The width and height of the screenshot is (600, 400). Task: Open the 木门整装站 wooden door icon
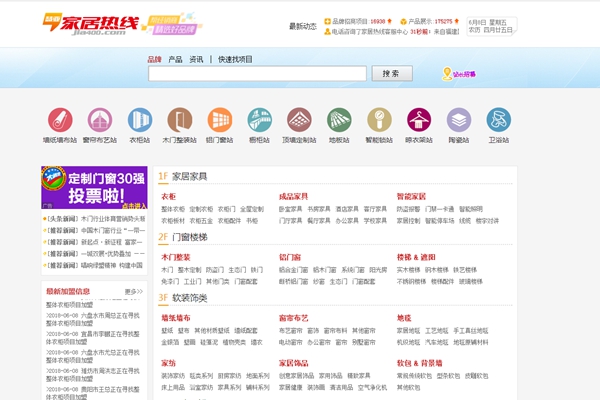coord(179,120)
